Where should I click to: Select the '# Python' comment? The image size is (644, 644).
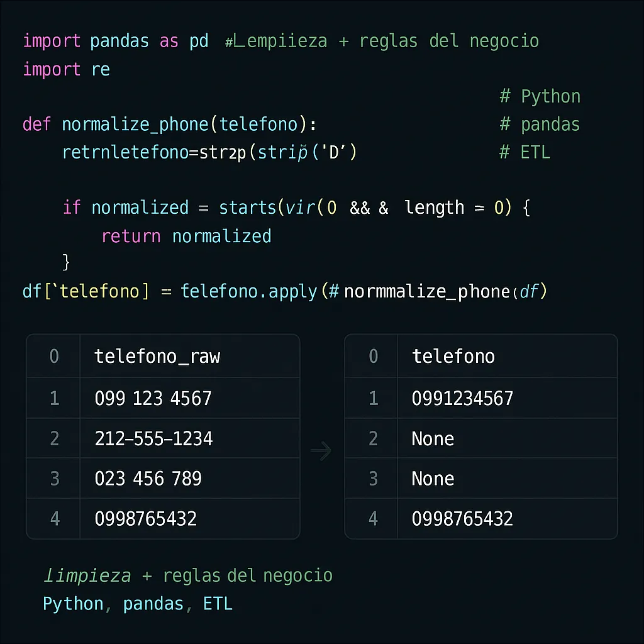pyautogui.click(x=540, y=97)
